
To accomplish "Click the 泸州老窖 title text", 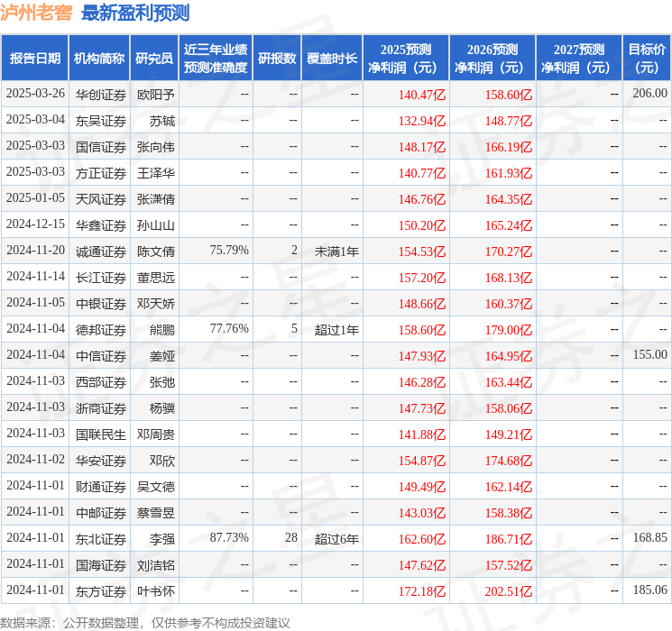I will 36,13.
